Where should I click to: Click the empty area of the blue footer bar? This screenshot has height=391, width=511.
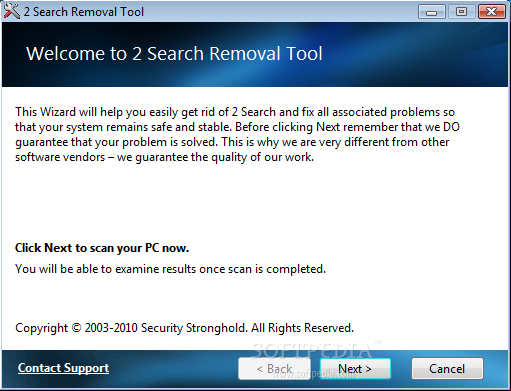173,368
